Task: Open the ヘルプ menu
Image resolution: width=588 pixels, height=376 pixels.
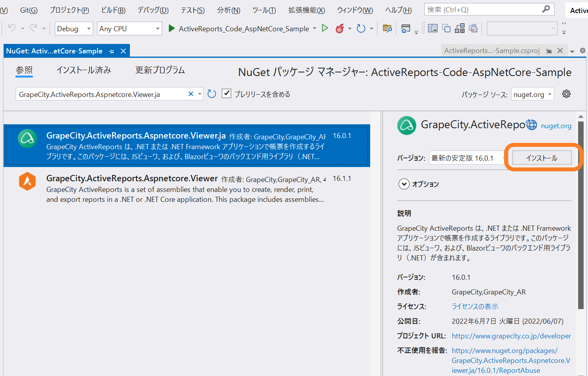Action: pos(399,10)
